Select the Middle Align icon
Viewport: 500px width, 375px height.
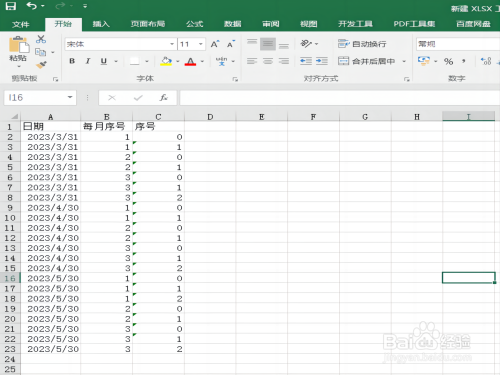268,44
